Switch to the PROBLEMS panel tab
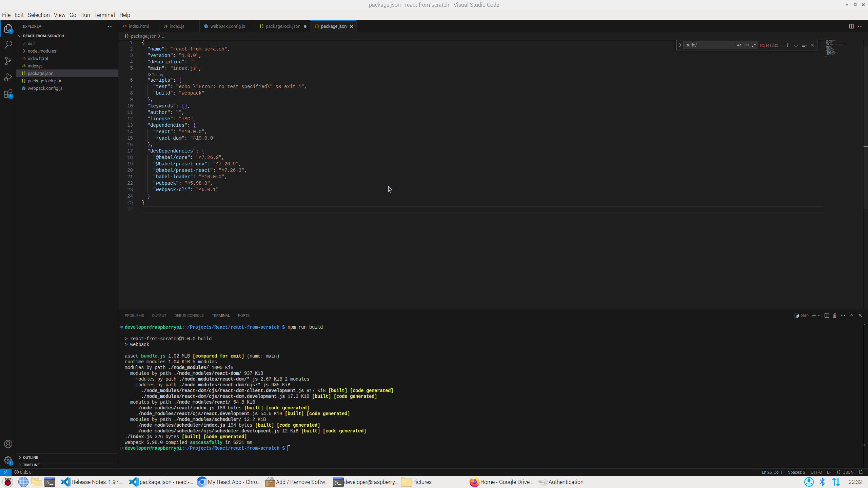The image size is (868, 488). (134, 316)
